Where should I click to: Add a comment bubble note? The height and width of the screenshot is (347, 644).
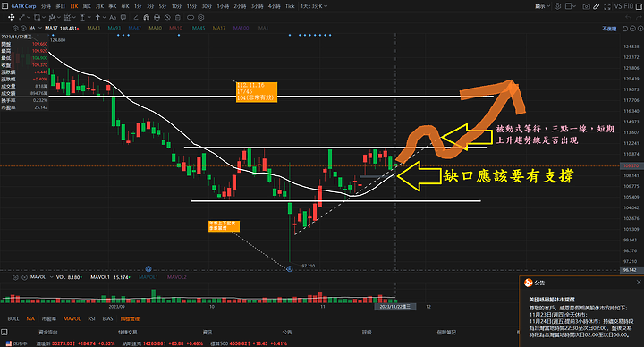[123, 17]
